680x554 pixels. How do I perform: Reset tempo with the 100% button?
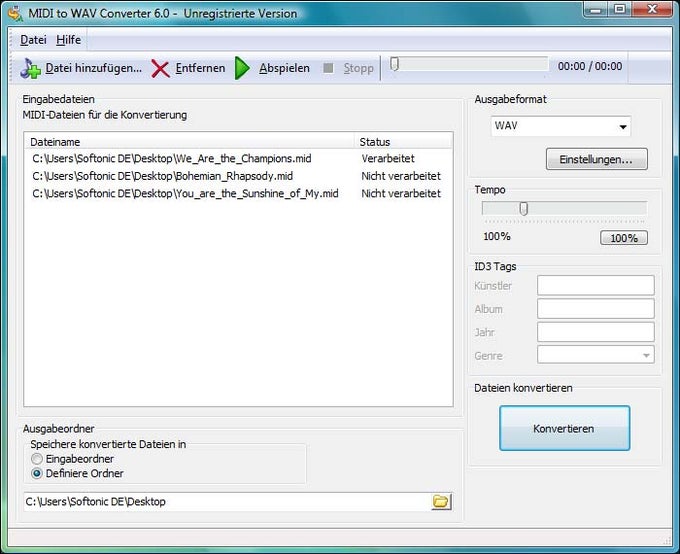click(x=624, y=238)
